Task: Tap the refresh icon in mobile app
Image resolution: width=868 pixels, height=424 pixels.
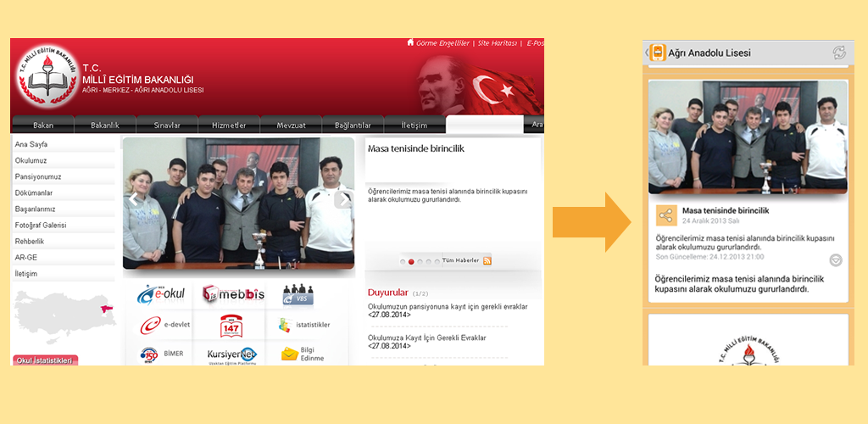Action: 839,53
